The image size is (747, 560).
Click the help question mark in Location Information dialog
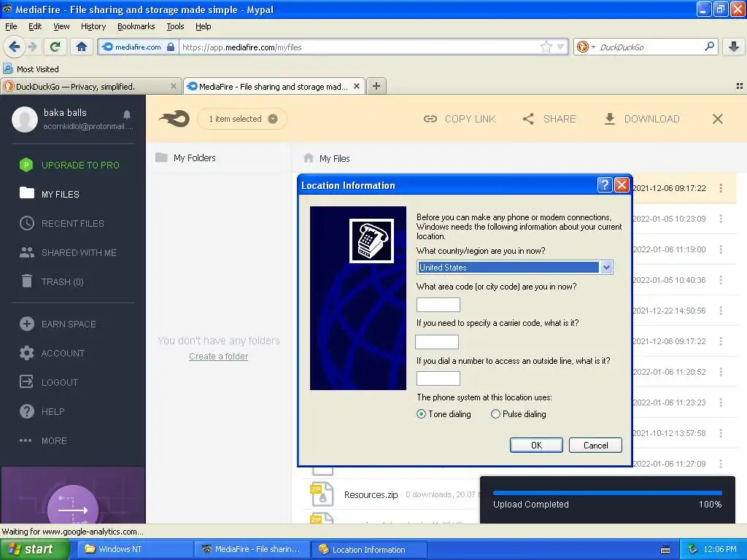click(604, 184)
